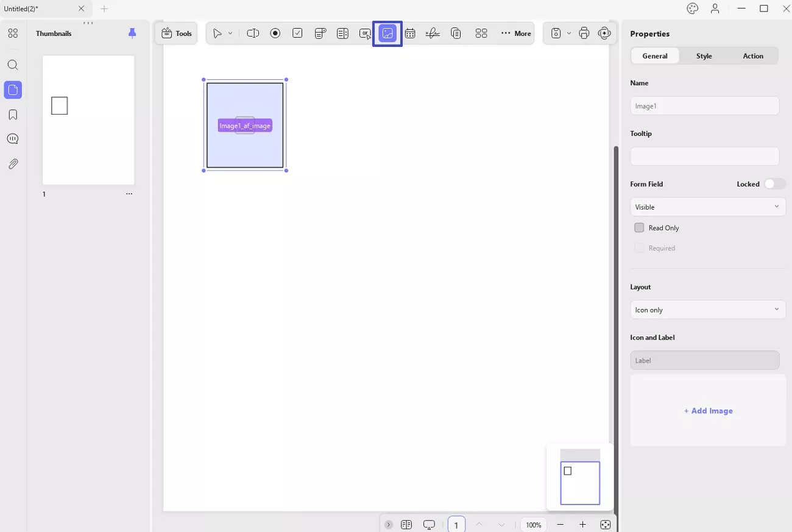The image size is (792, 532).
Task: Select page 1 thumbnail
Action: (88, 120)
